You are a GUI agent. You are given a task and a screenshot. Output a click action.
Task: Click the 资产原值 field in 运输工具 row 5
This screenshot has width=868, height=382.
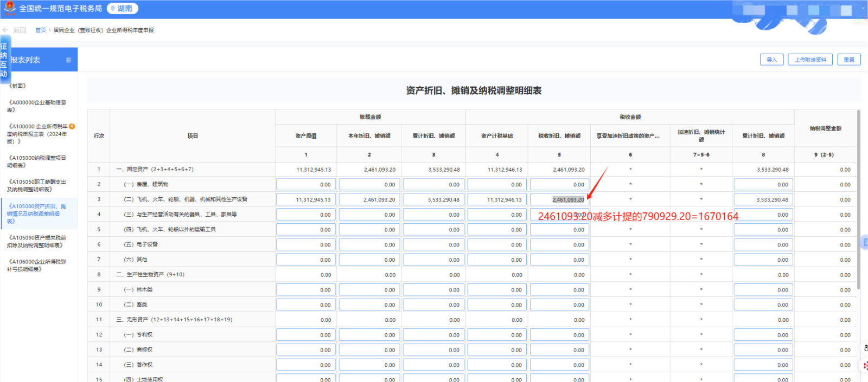[x=305, y=229]
